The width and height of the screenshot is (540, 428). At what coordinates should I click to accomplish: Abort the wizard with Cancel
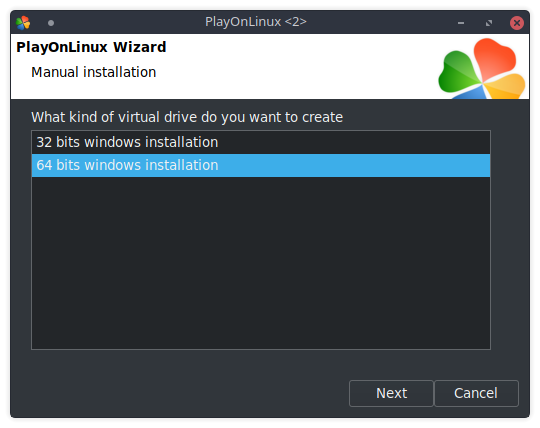click(x=476, y=393)
